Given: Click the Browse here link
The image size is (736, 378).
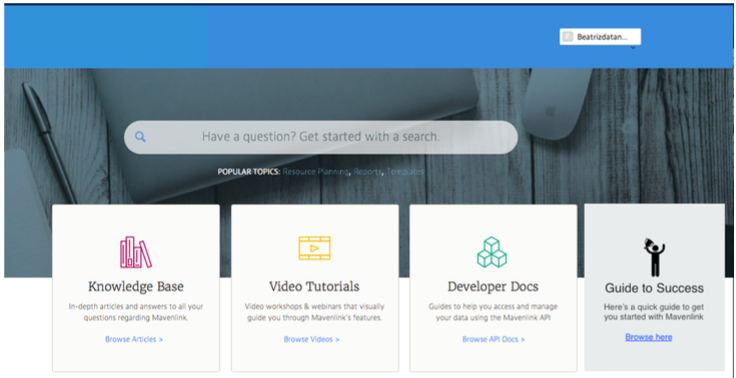Looking at the screenshot, I should (649, 337).
